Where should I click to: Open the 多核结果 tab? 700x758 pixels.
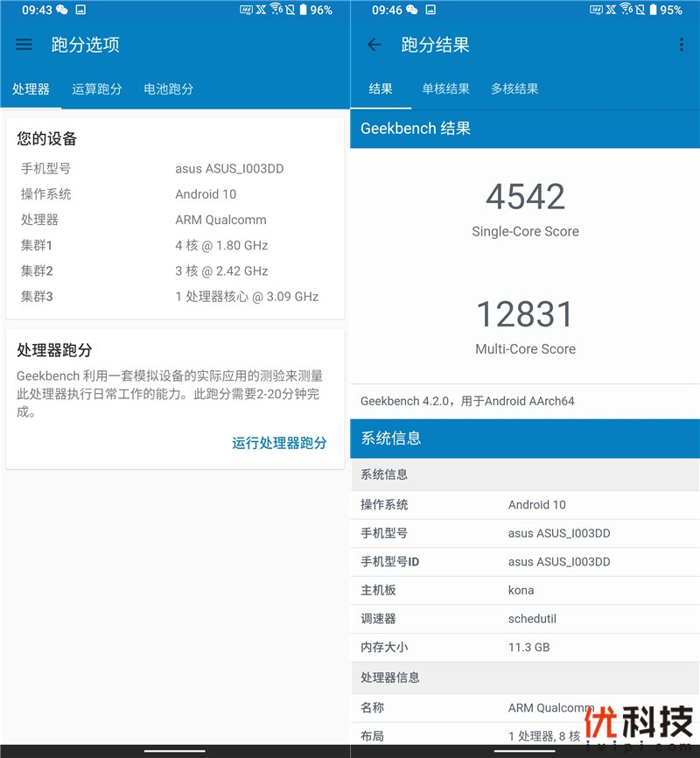(514, 89)
